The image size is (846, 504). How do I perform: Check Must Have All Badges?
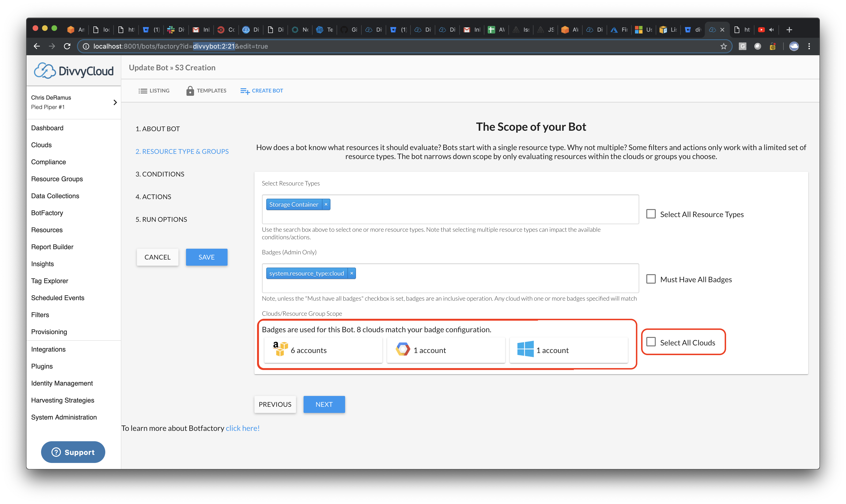[x=651, y=279]
